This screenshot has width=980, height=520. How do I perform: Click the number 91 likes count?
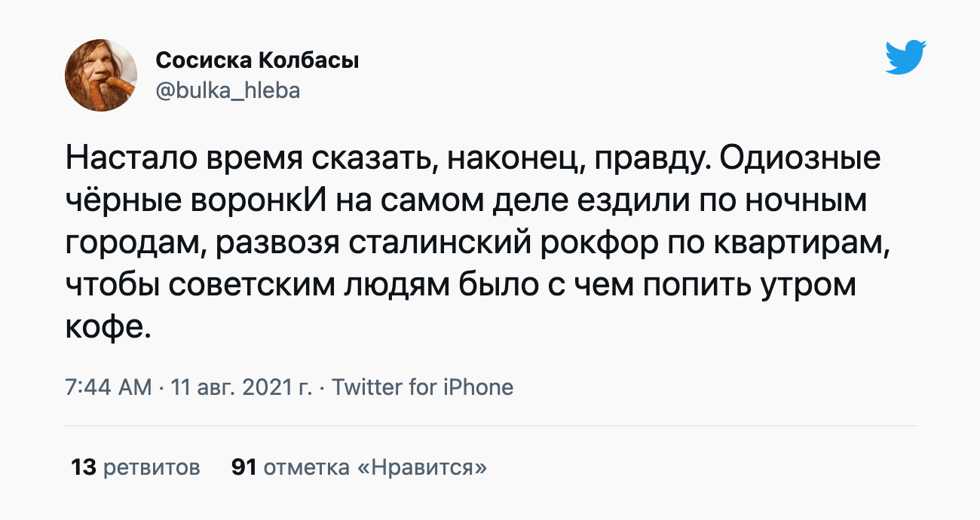point(244,467)
